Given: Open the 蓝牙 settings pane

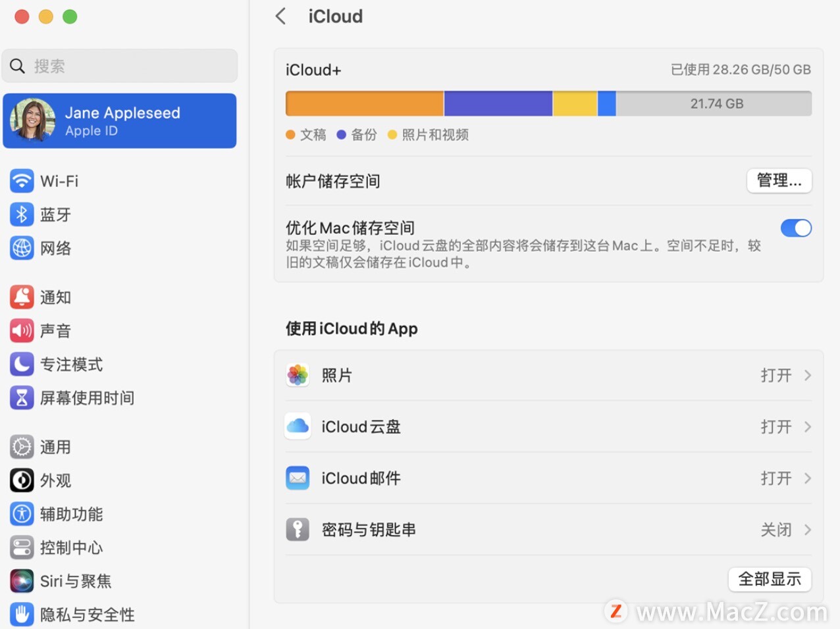Looking at the screenshot, I should pos(119,214).
